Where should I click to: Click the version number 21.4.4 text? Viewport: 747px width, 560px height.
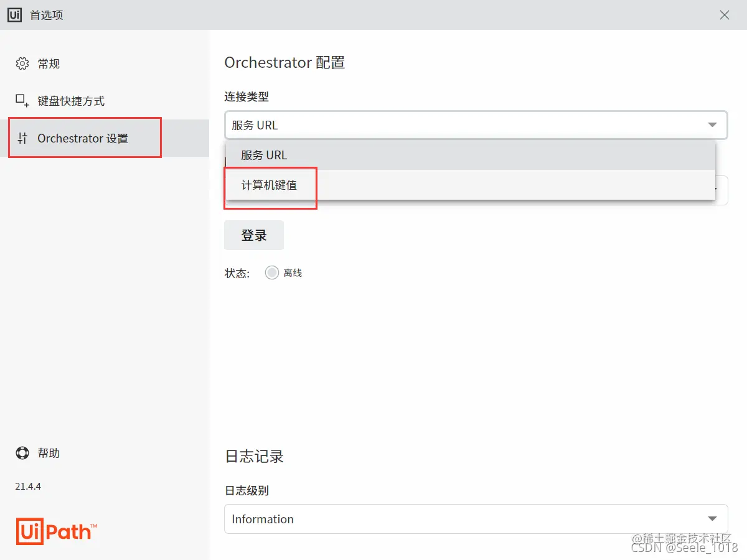tap(28, 486)
